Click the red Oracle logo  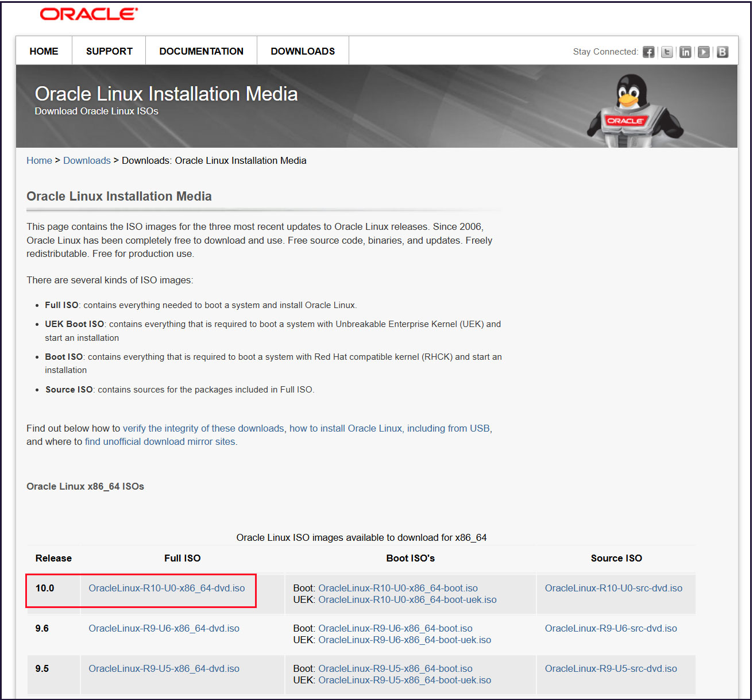click(89, 14)
